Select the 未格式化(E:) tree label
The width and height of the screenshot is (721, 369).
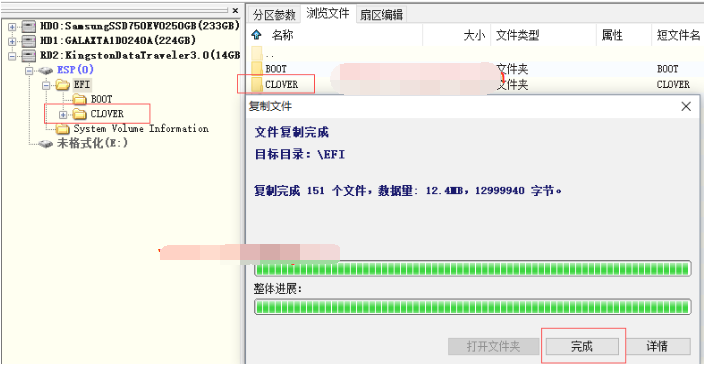[92, 144]
